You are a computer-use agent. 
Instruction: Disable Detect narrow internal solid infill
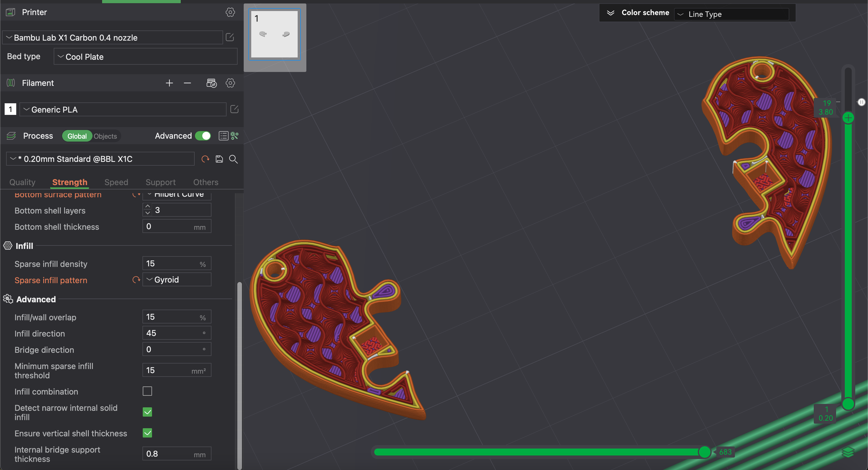point(148,412)
